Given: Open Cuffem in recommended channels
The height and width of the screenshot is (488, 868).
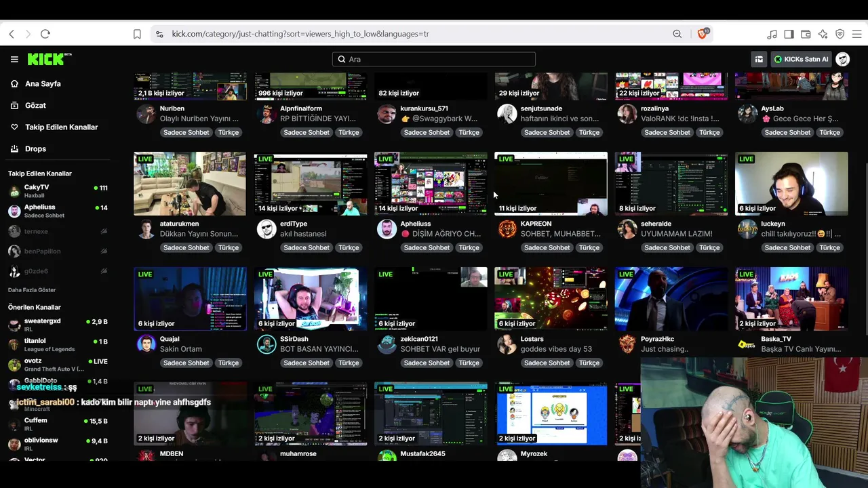Looking at the screenshot, I should point(58,424).
